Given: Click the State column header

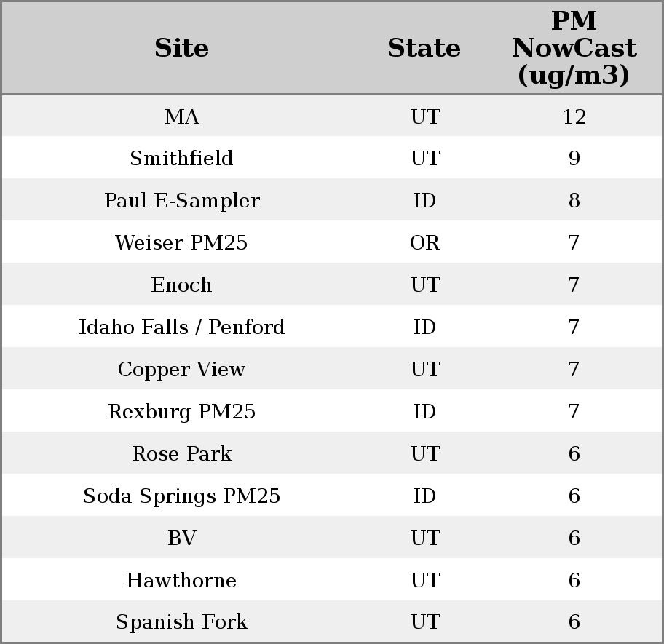Looking at the screenshot, I should 424,49.
